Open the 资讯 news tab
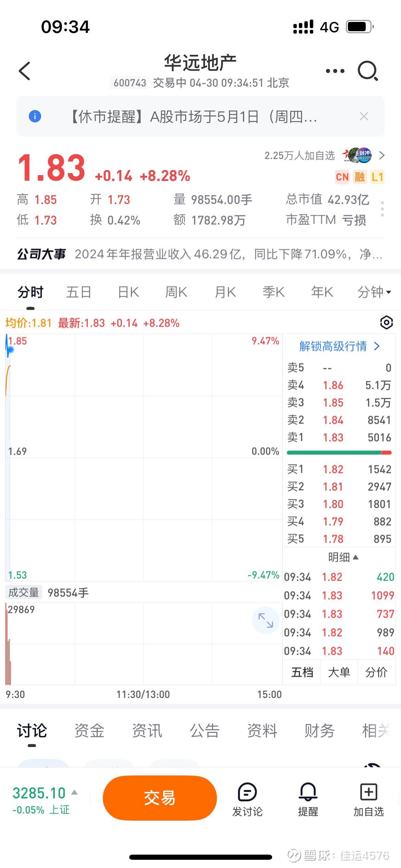Image resolution: width=401 pixels, height=868 pixels. pyautogui.click(x=147, y=731)
